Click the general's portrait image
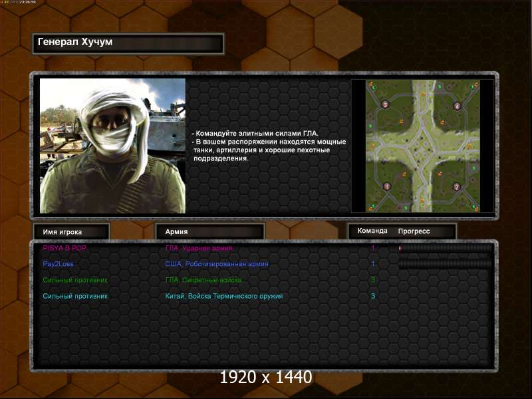Viewport: 532px width, 399px height. tap(112, 146)
